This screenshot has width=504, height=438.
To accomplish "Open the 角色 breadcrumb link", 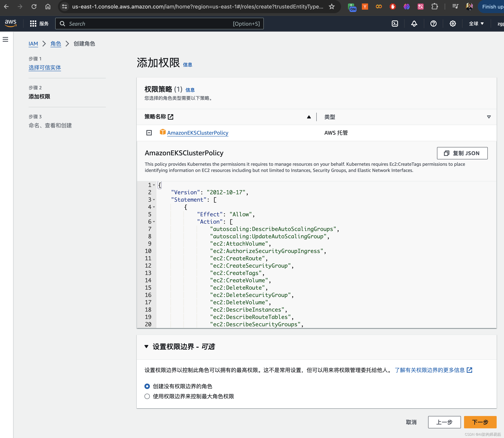I will pyautogui.click(x=56, y=43).
